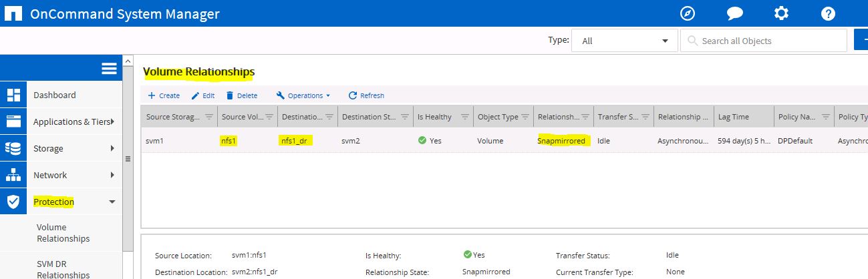Select the svm2 destination storage cell
Screen dimensions: 868x279
click(351, 141)
